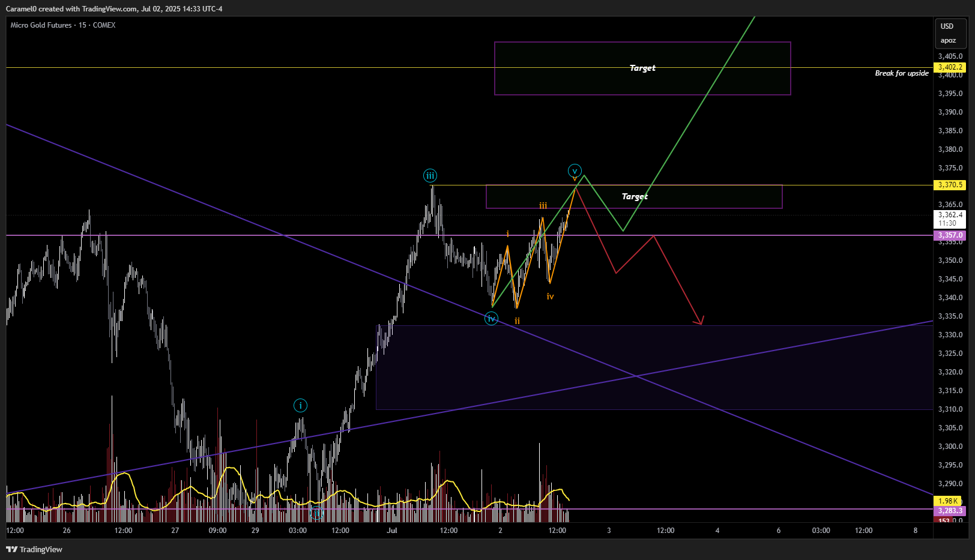
Task: Select the orange sub-wave iii label
Action: point(543,206)
